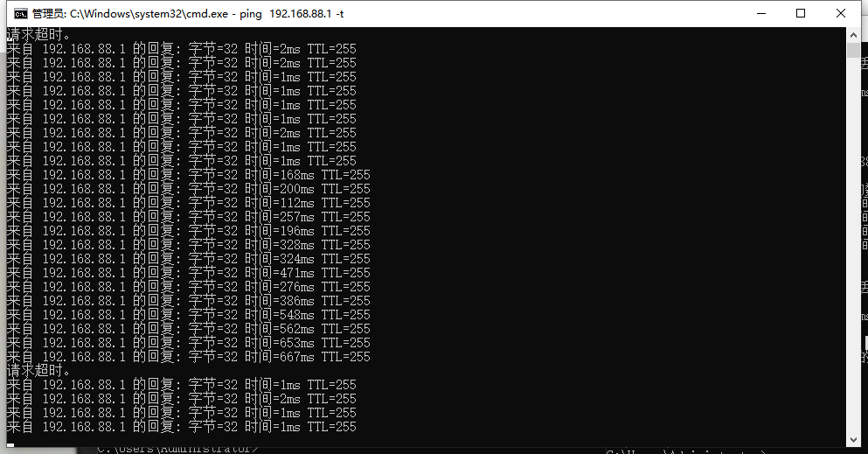Click the reply line with 时间=324ms

tap(188, 259)
